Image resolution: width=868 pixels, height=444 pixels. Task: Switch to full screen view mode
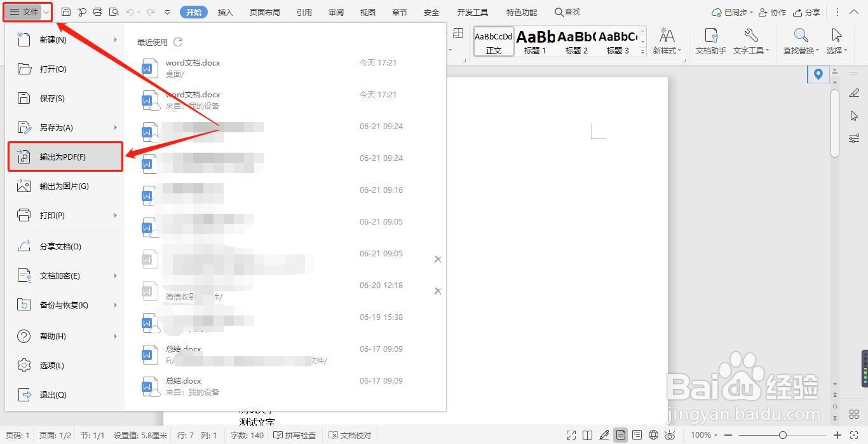571,435
